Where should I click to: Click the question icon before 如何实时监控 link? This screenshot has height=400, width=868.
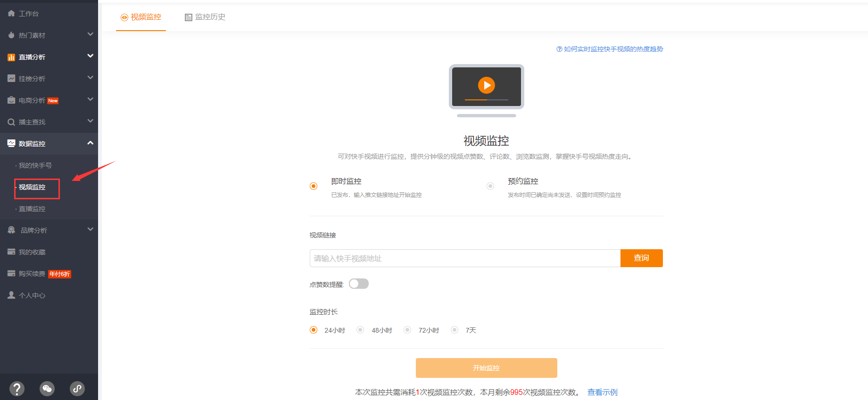click(x=559, y=49)
